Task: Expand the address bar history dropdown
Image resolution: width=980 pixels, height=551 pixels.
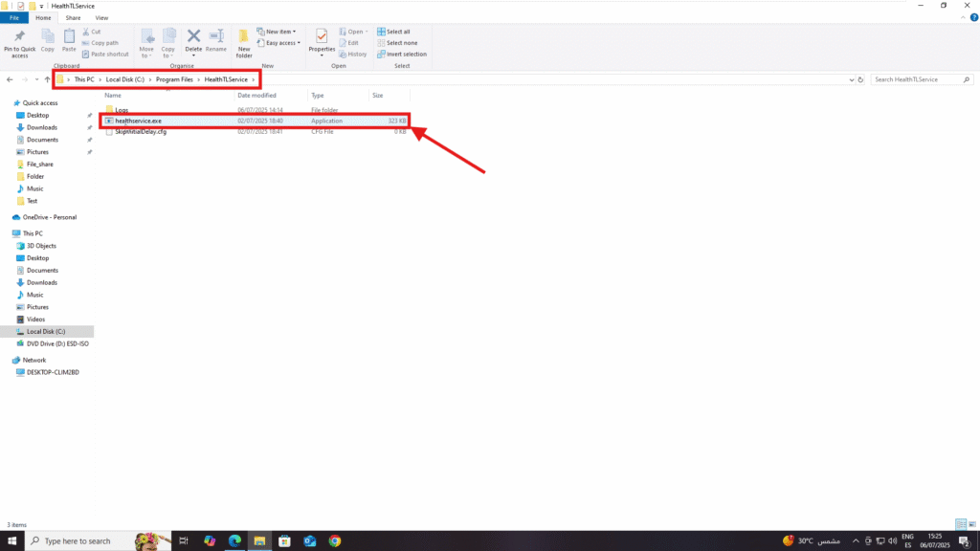Action: point(851,79)
